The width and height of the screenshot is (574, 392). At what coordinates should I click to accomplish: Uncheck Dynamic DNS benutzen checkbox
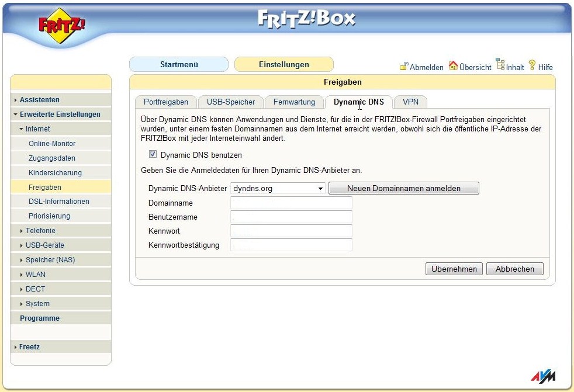coord(153,154)
